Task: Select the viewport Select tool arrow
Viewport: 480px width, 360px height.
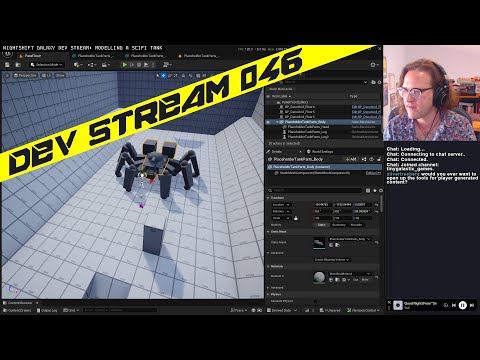Action: click(157, 76)
